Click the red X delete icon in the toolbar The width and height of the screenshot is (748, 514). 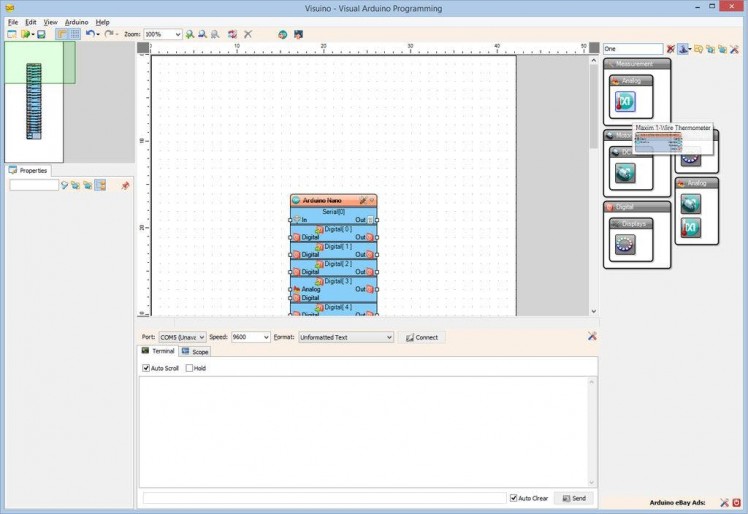click(x=248, y=34)
